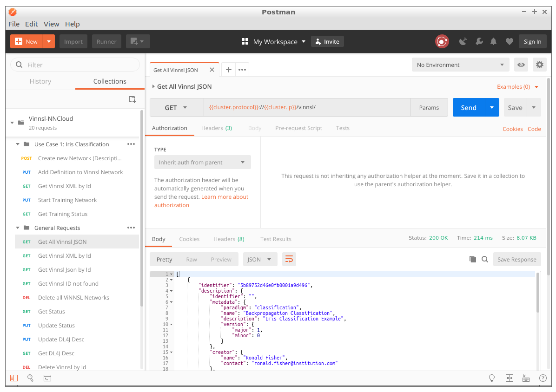Viewport: 556px width, 392px height.
Task: Open options for Use Case 1 folder
Action: pos(131,144)
